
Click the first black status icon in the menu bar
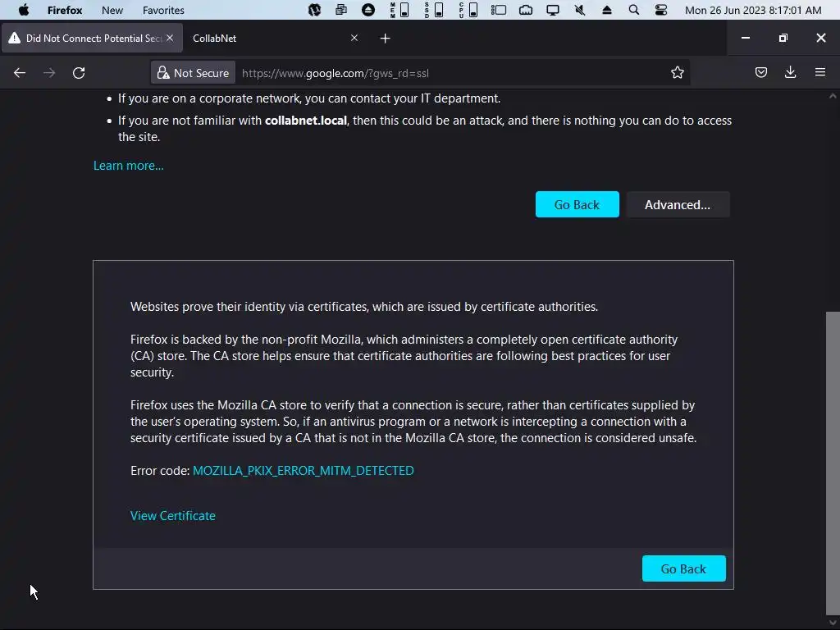pos(314,10)
